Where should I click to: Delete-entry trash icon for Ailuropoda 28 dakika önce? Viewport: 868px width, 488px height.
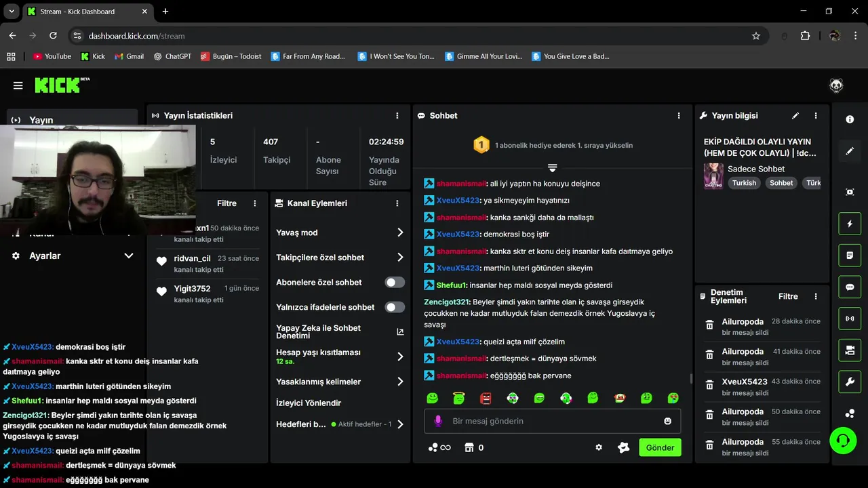[709, 325]
